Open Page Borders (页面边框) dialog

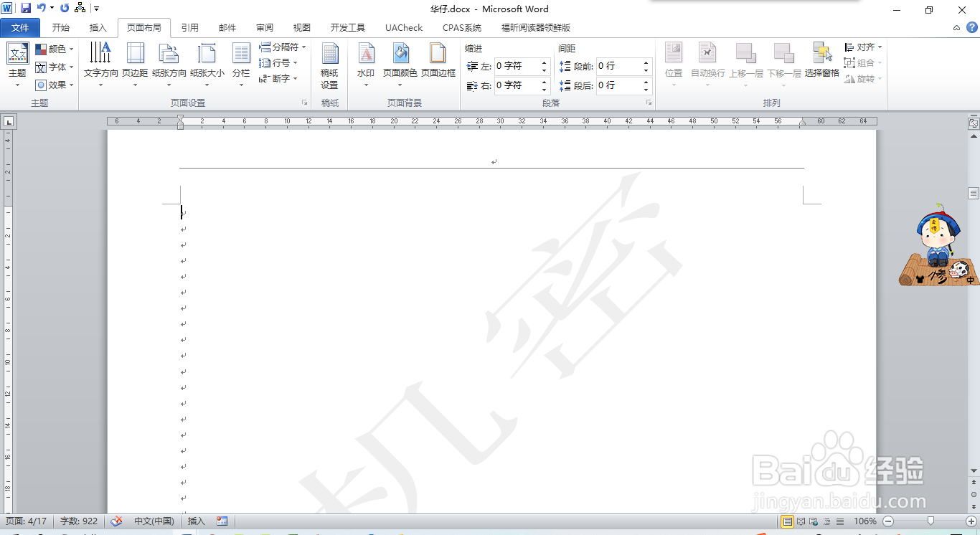pyautogui.click(x=438, y=60)
